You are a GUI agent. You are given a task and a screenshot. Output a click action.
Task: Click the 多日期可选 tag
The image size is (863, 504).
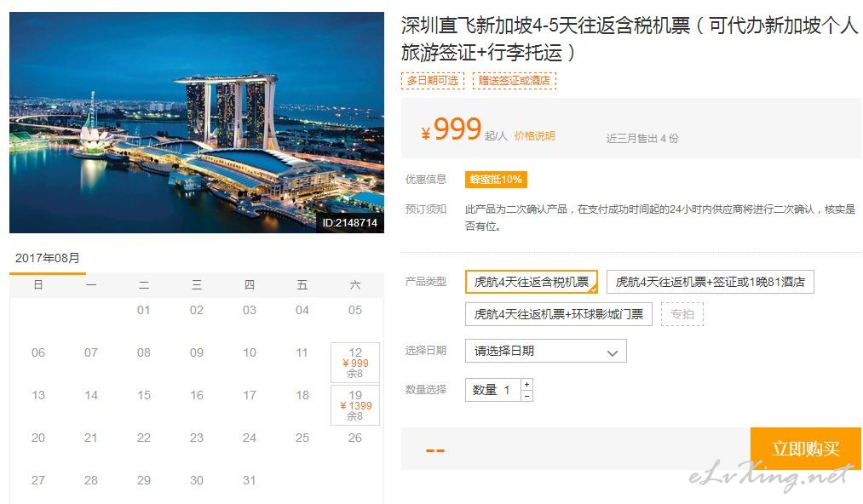pyautogui.click(x=433, y=80)
